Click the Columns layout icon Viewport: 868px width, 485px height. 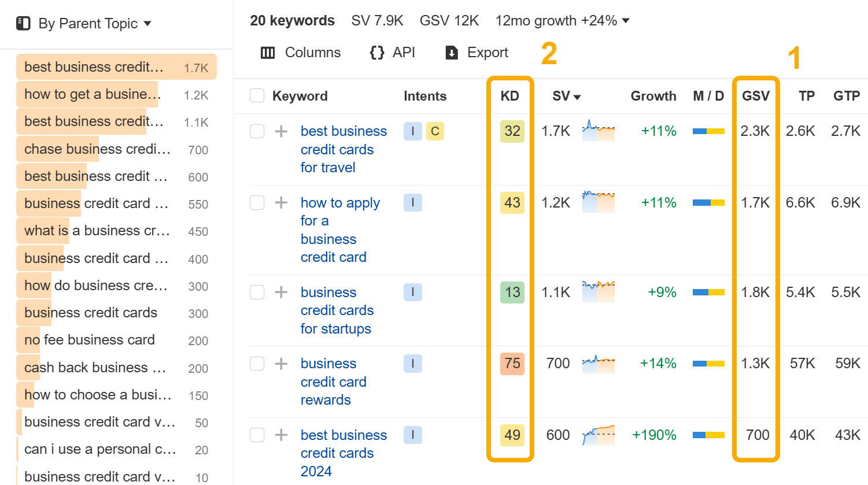pyautogui.click(x=268, y=53)
